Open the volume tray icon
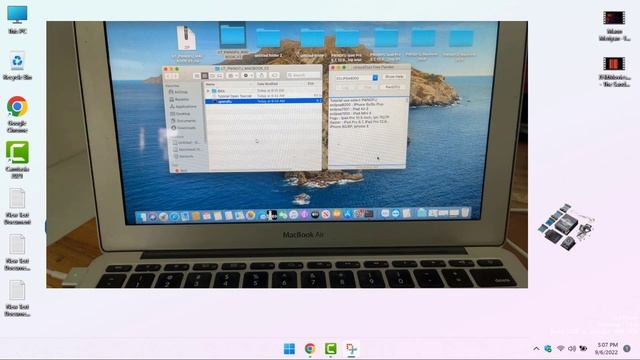Screen dimensions: 640x360 tap(572, 349)
